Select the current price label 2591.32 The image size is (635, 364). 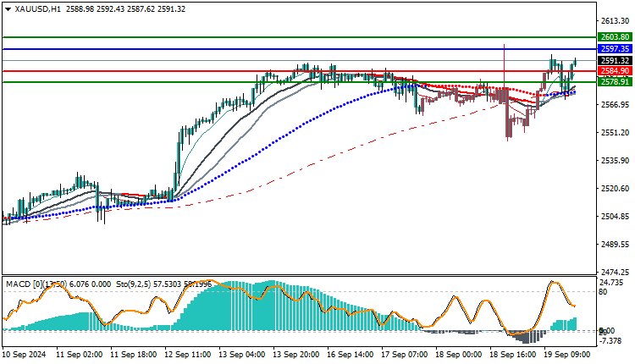click(x=615, y=60)
